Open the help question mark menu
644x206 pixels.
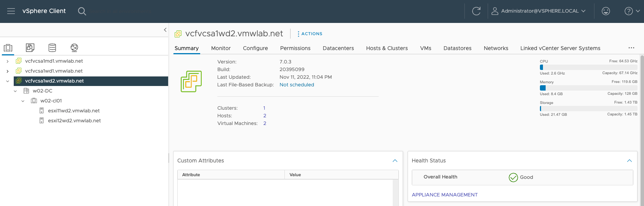(x=632, y=11)
